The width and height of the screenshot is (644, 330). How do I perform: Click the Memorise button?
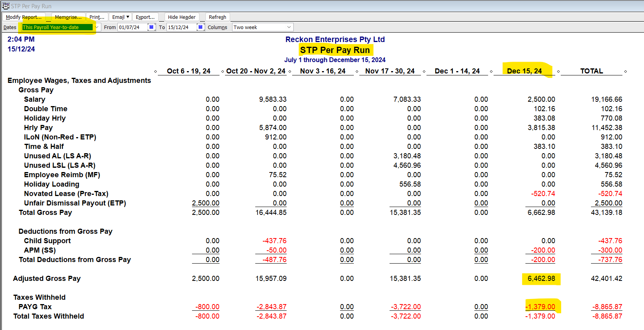68,17
